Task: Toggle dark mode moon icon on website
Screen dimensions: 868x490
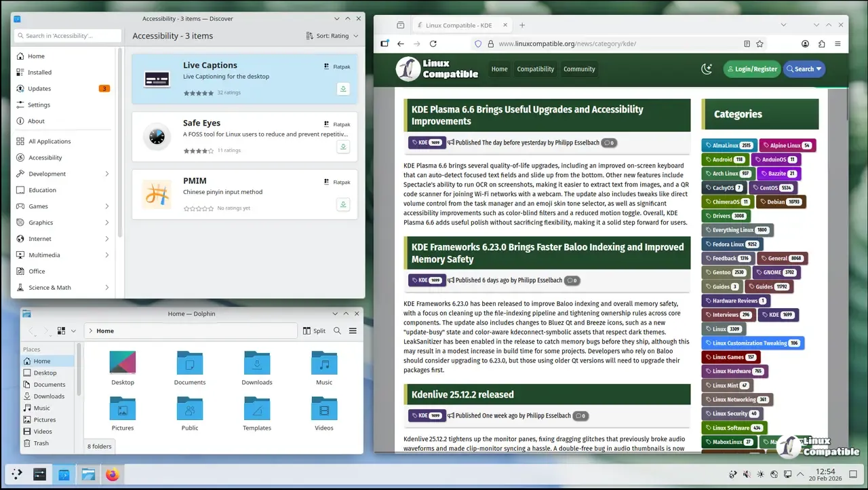Action: coord(707,69)
